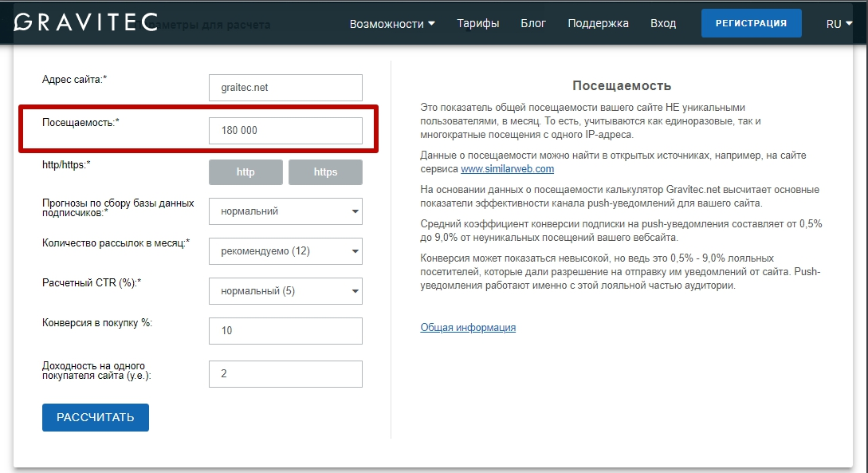Focus the Адрес сайта input field
Viewport: 868px width, 473px height.
point(285,88)
